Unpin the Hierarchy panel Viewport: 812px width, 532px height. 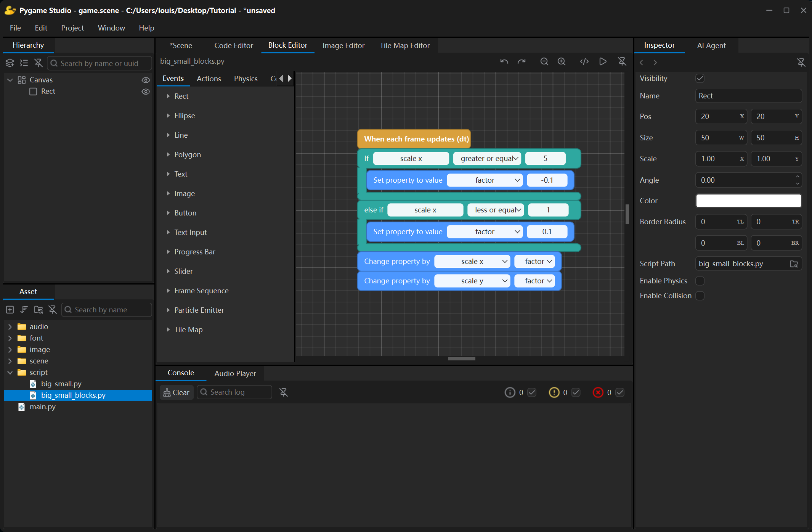coord(38,63)
